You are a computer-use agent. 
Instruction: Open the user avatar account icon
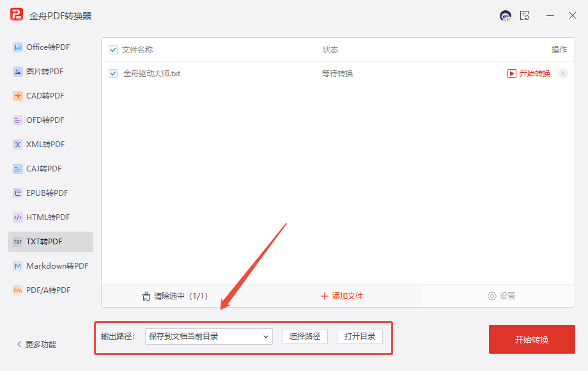pos(505,16)
